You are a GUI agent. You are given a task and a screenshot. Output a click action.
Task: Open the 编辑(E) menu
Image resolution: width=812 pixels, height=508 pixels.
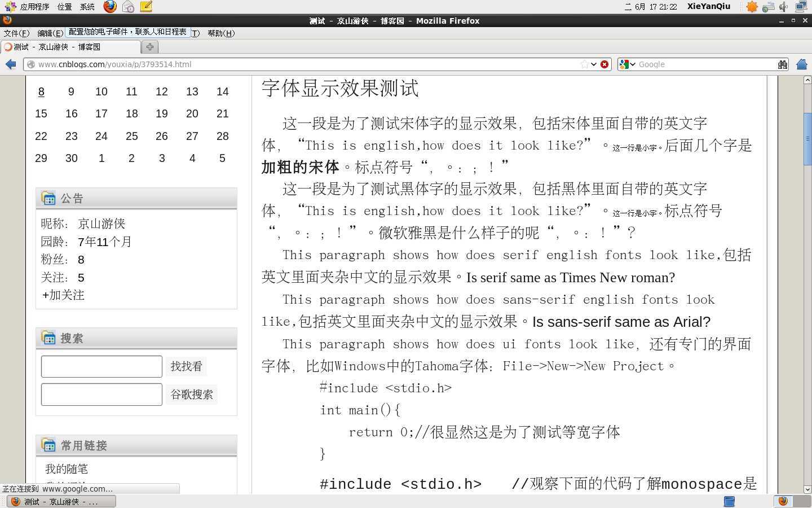[x=50, y=33]
